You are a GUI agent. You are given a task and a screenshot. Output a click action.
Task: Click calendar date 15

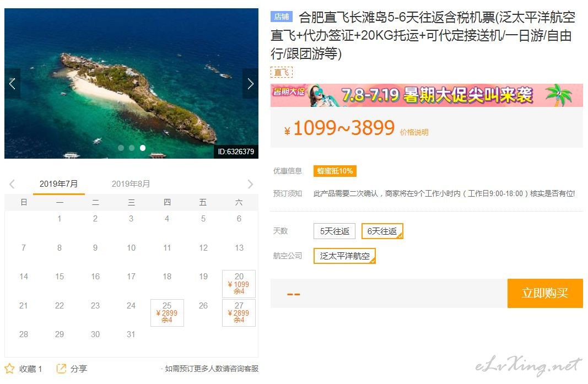click(60, 277)
